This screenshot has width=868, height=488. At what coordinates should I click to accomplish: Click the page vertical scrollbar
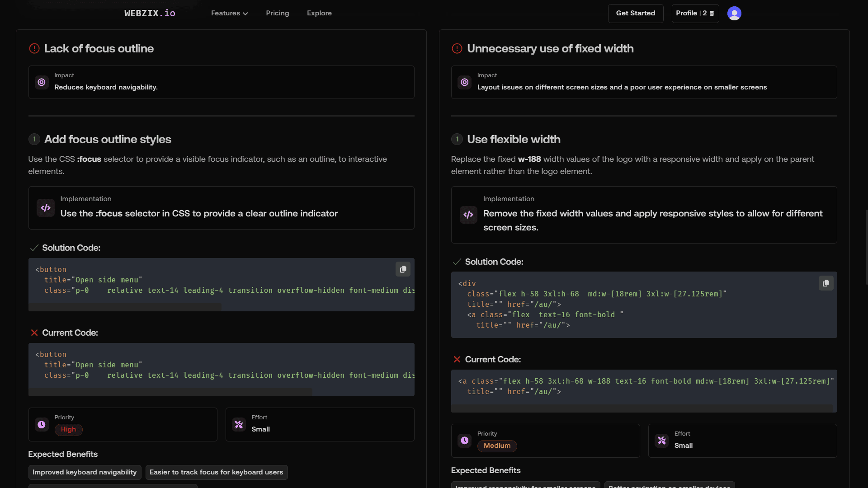pyautogui.click(x=866, y=247)
